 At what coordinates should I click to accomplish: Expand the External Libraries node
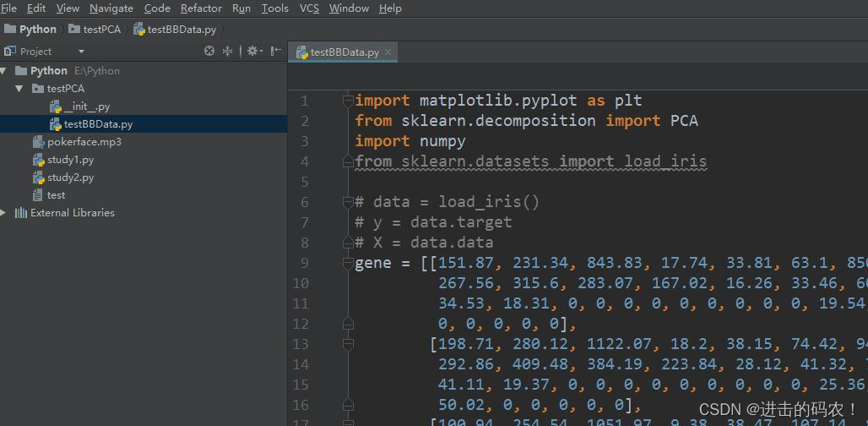click(x=3, y=212)
